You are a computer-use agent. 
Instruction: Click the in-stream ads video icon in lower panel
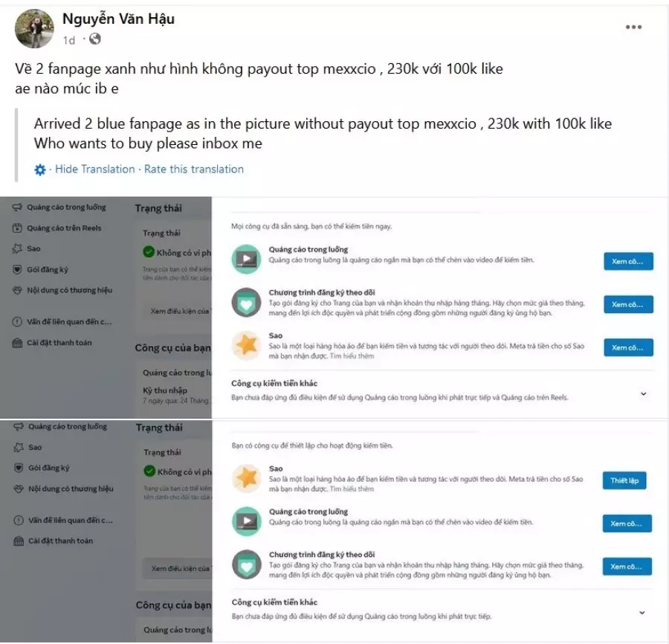click(247, 521)
